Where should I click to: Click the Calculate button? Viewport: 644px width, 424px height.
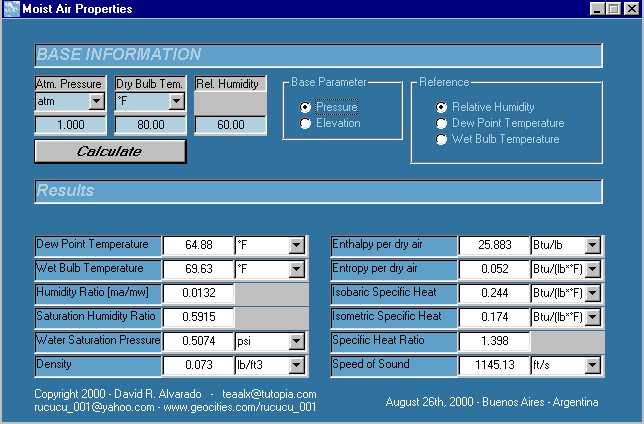pos(110,151)
